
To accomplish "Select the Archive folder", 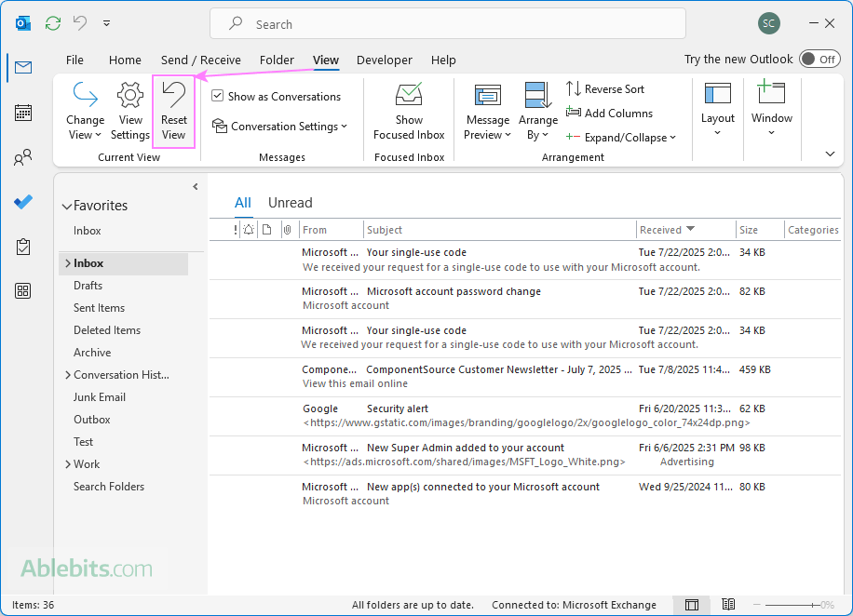I will 92,353.
